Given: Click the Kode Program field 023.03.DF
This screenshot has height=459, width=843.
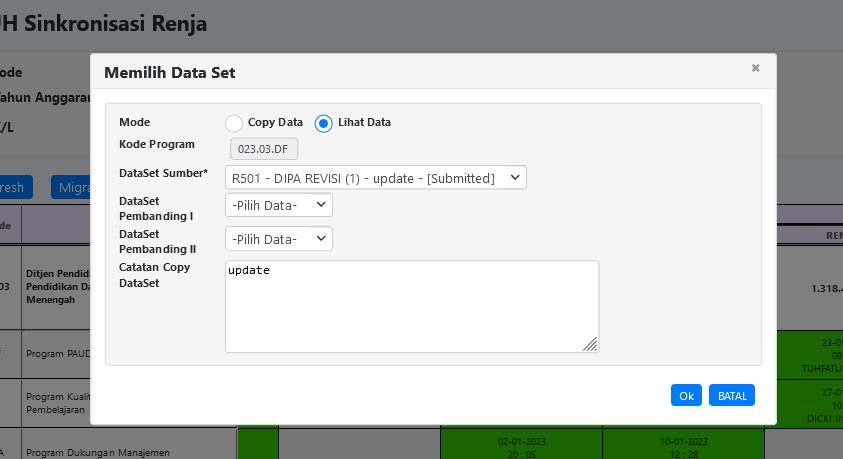Looking at the screenshot, I should [x=261, y=149].
